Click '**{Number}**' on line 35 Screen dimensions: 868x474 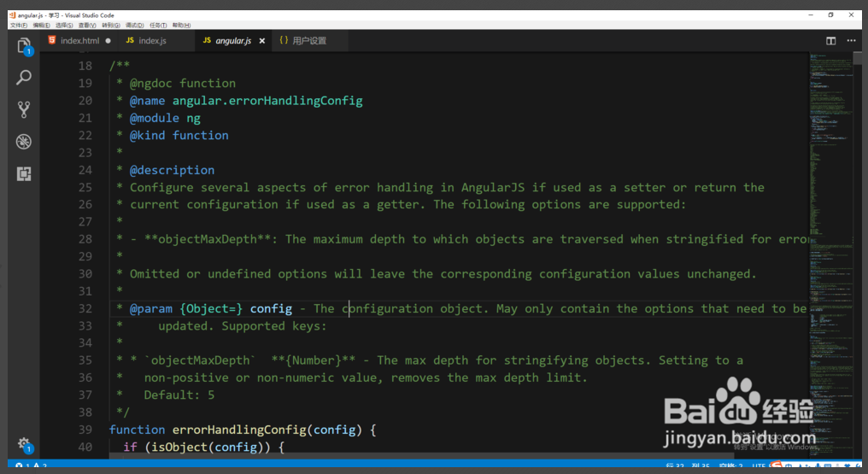[x=314, y=360]
